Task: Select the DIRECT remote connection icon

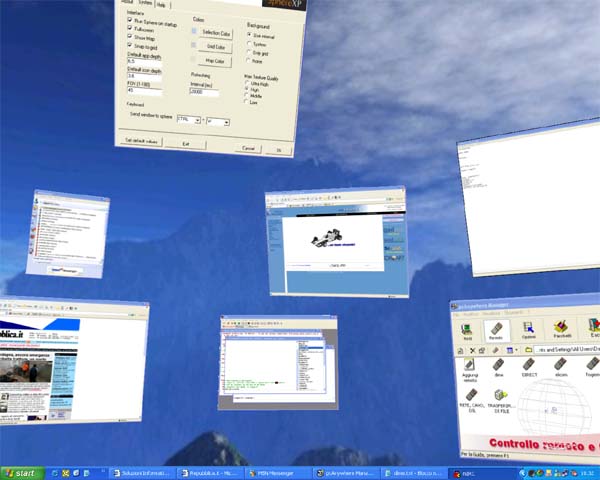Action: tap(529, 367)
